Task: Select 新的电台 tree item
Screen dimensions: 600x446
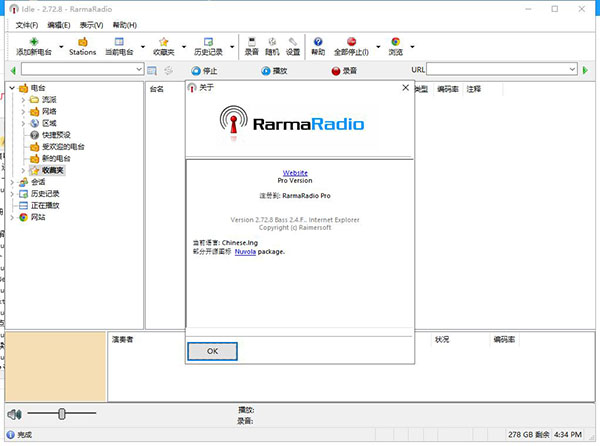Action: click(56, 158)
